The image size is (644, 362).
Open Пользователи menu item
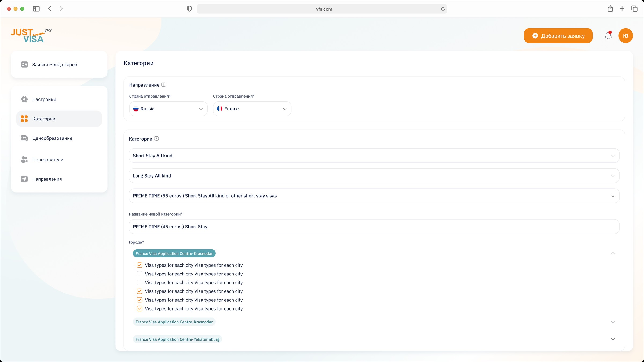59,160
